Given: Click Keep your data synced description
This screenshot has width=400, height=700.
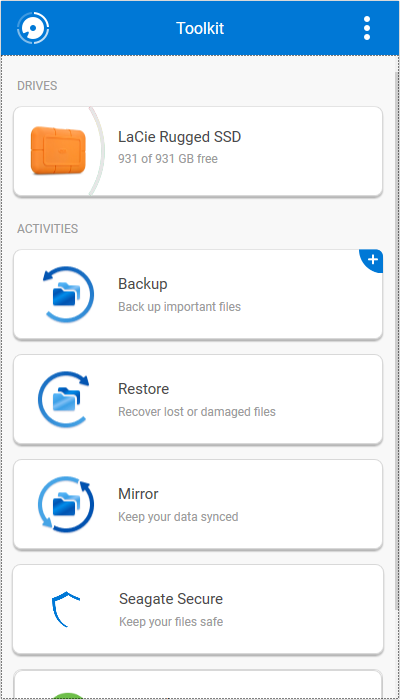Looking at the screenshot, I should [x=178, y=517].
